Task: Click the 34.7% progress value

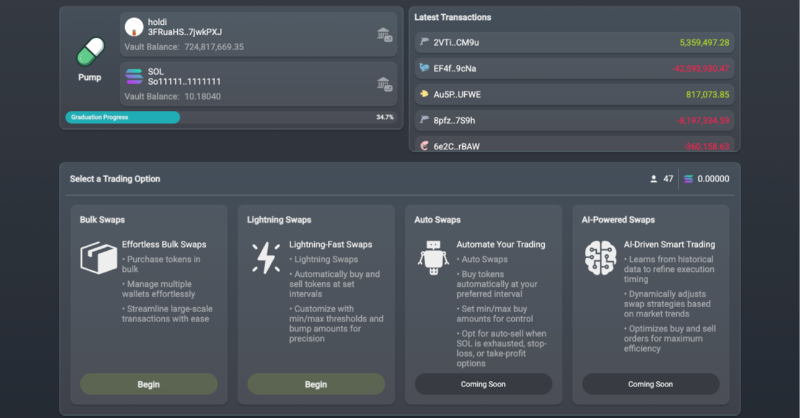Action: tap(385, 117)
